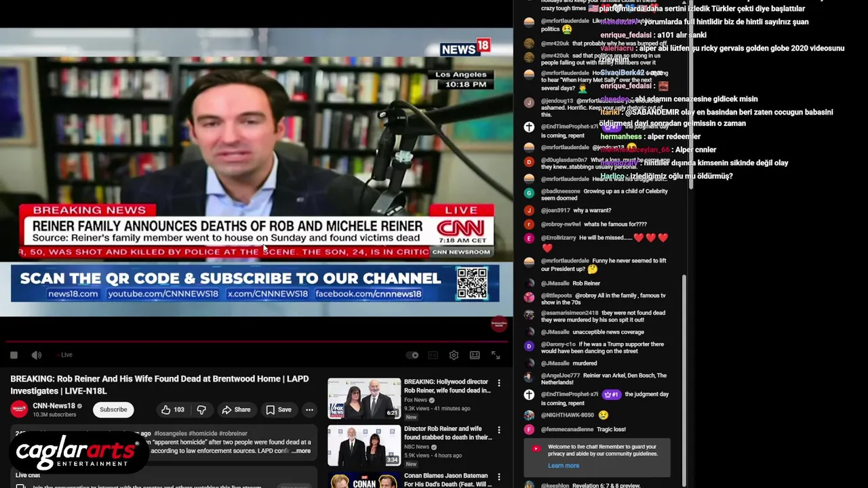Click the YouTube icon in the chat notice
The image size is (868, 488).
tap(536, 448)
